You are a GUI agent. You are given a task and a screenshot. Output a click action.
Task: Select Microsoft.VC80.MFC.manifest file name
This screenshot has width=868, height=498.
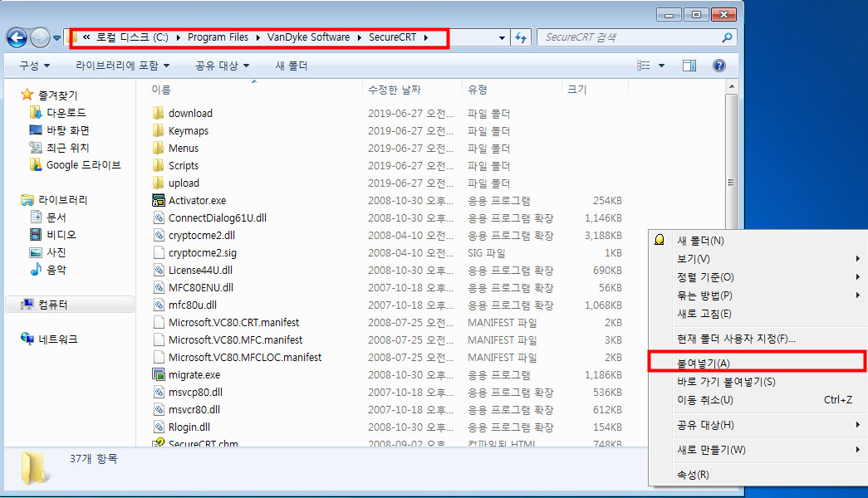coord(235,339)
